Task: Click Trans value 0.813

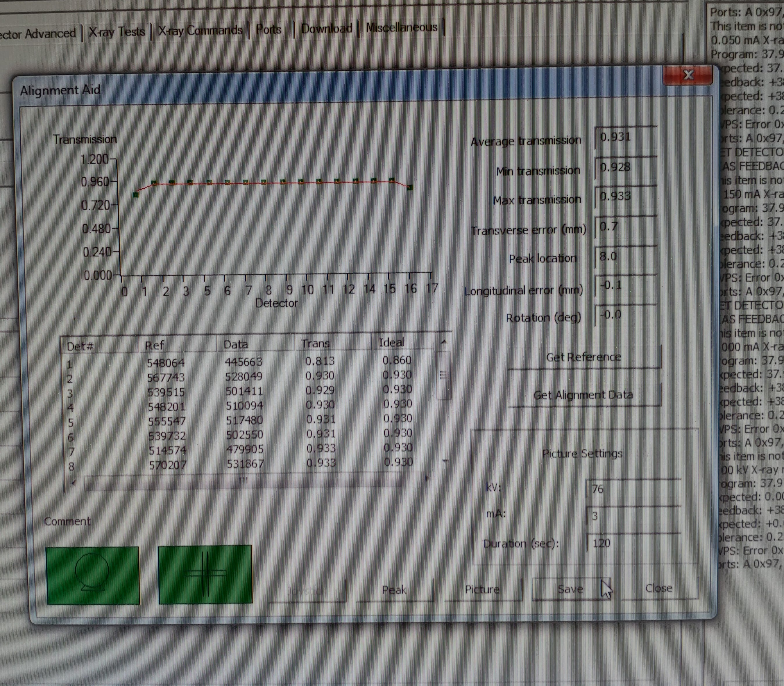Action: (320, 361)
